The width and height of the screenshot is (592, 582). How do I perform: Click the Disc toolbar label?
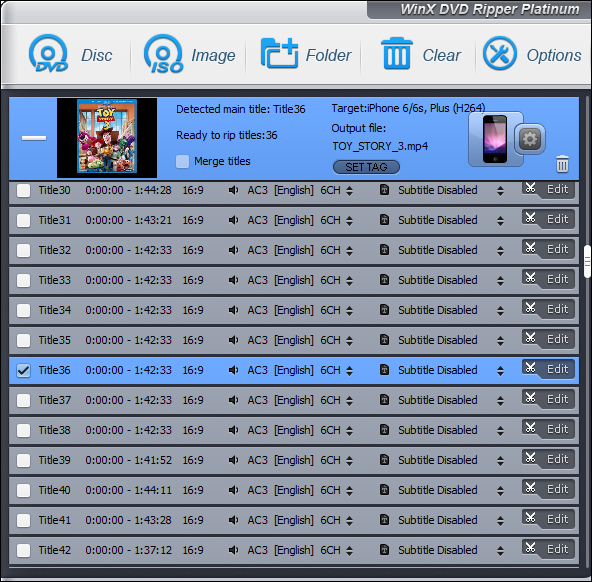[x=97, y=55]
